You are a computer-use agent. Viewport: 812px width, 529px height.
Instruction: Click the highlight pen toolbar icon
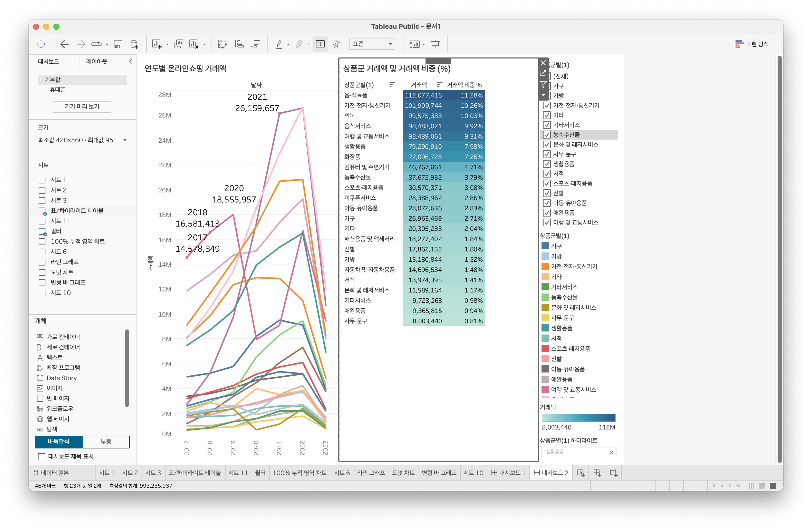coord(279,44)
